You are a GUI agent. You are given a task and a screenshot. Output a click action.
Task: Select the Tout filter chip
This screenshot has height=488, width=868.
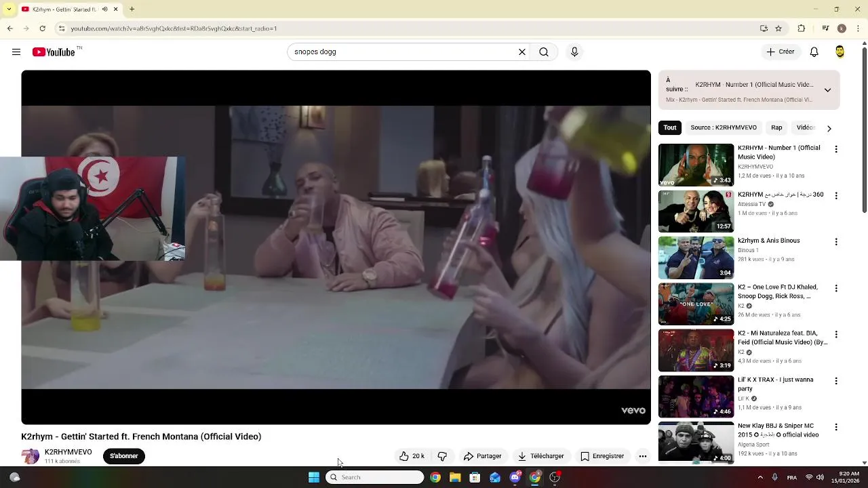tap(670, 127)
